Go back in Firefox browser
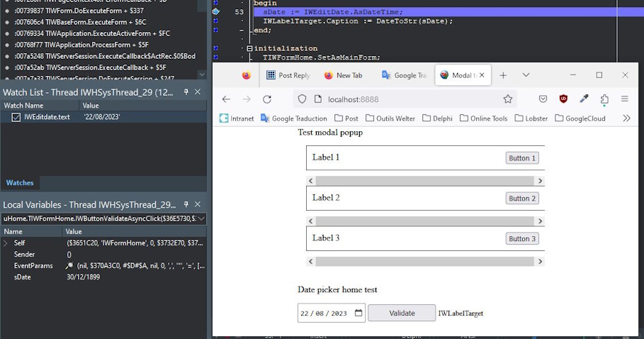This screenshot has width=644, height=339. [x=226, y=99]
